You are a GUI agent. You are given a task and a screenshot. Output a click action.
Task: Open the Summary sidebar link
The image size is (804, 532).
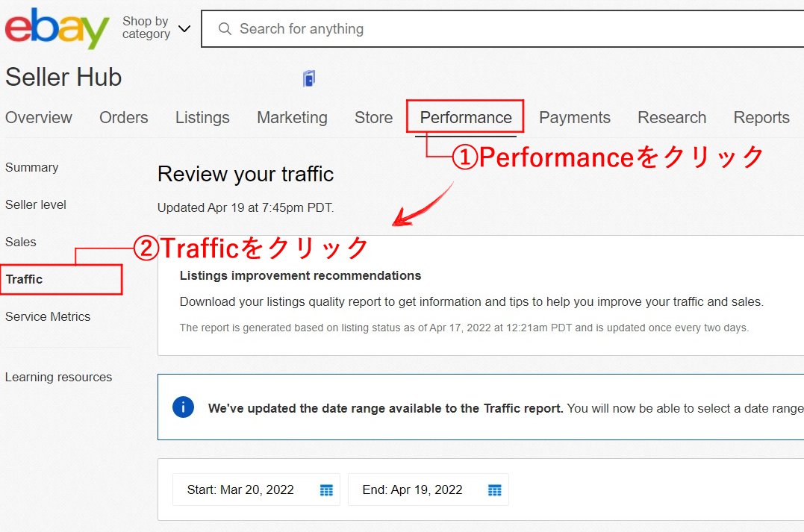point(31,168)
